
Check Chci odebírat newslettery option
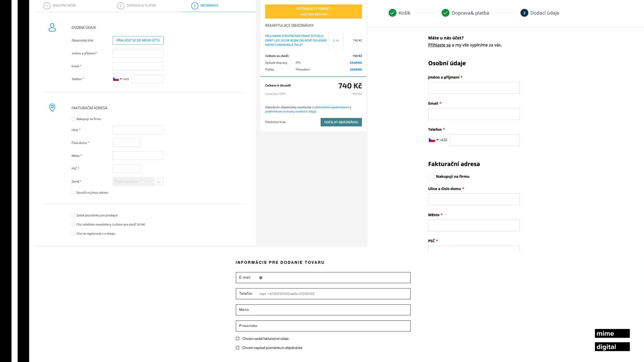(73, 225)
